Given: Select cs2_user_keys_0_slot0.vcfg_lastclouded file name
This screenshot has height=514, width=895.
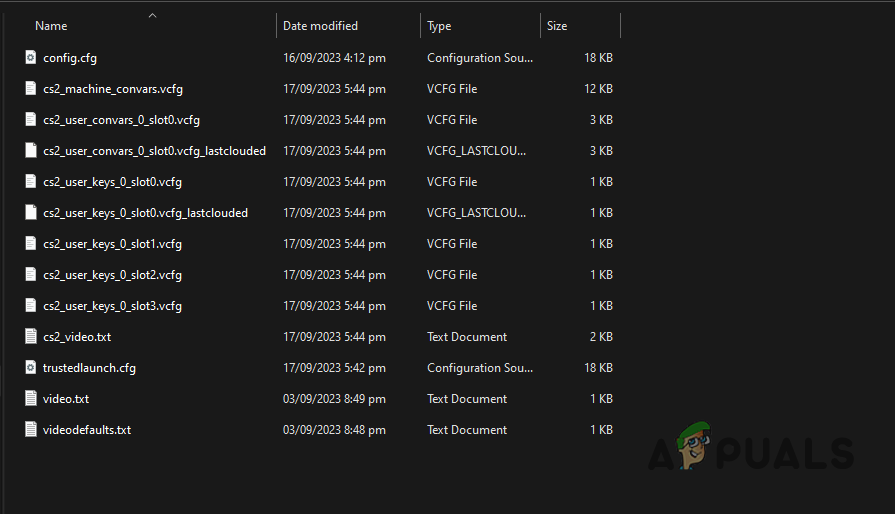Looking at the screenshot, I should coord(146,213).
